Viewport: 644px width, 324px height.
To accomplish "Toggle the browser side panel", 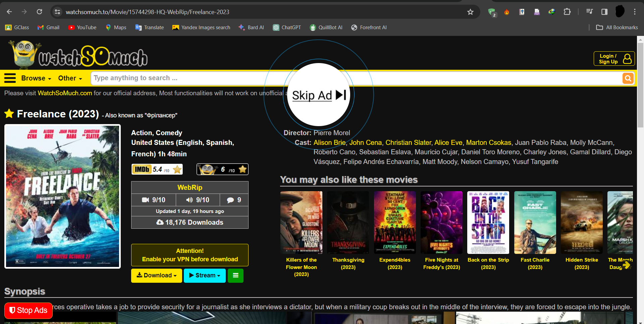I will pyautogui.click(x=604, y=12).
